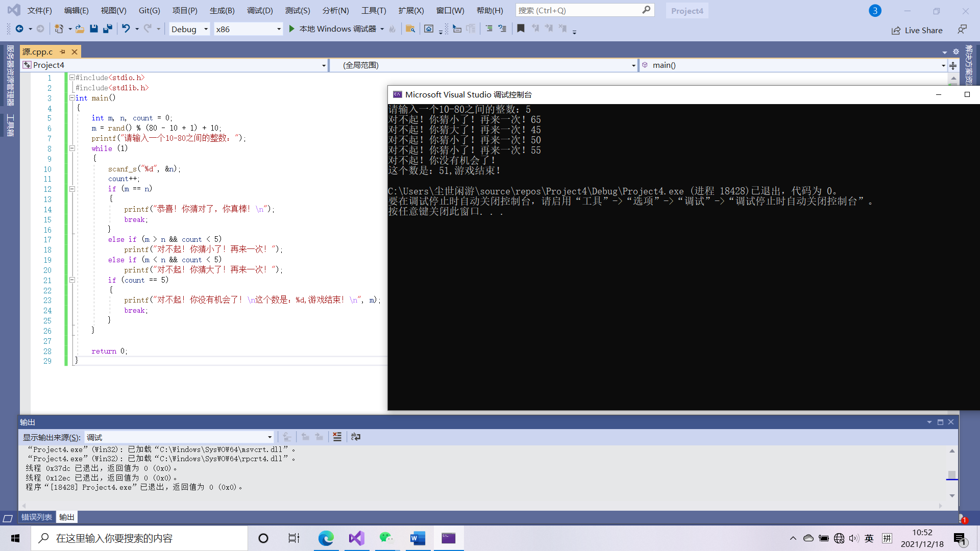Switch to the 错误列表 tab

pyautogui.click(x=36, y=517)
